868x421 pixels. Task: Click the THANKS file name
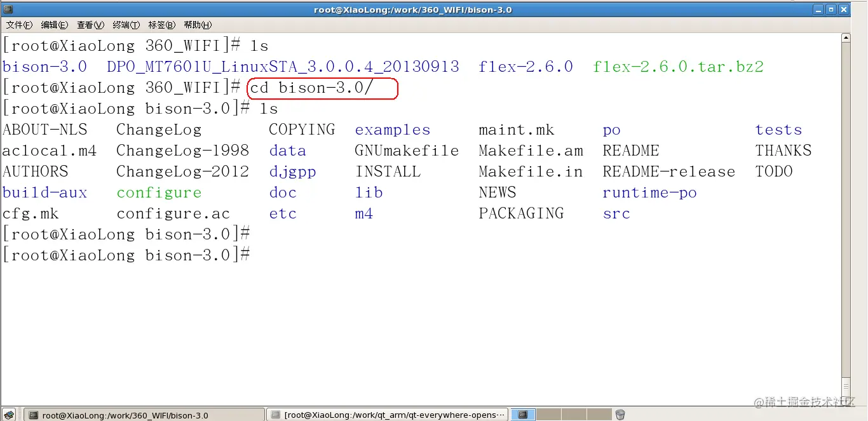point(783,150)
